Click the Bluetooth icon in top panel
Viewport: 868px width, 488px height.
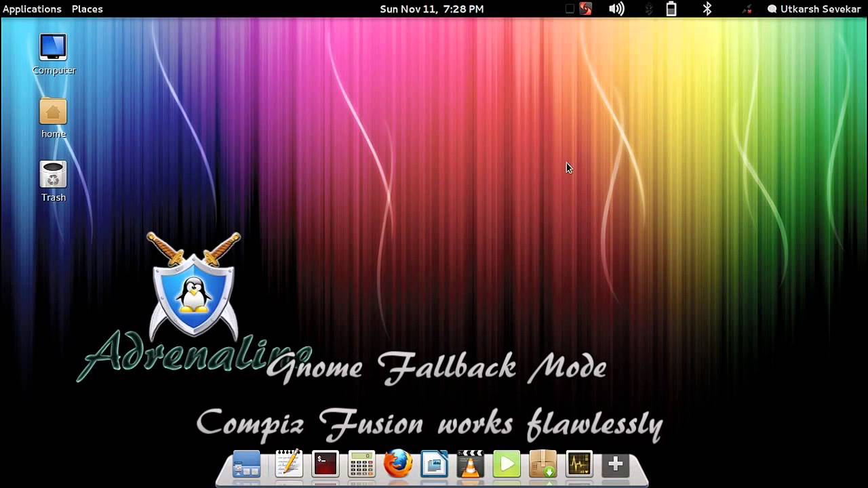707,9
